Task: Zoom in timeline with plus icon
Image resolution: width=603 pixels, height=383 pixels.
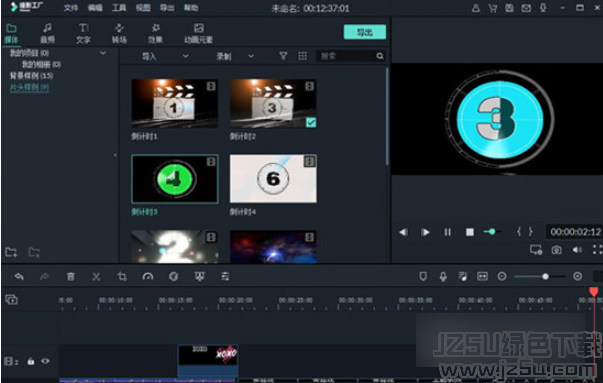Action: tap(577, 276)
